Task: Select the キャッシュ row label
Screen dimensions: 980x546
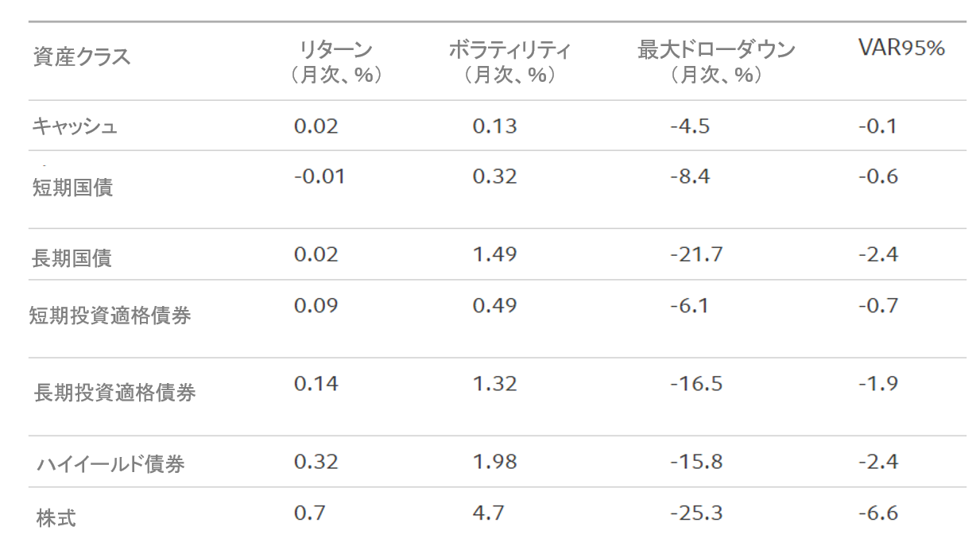Action: pos(75,126)
